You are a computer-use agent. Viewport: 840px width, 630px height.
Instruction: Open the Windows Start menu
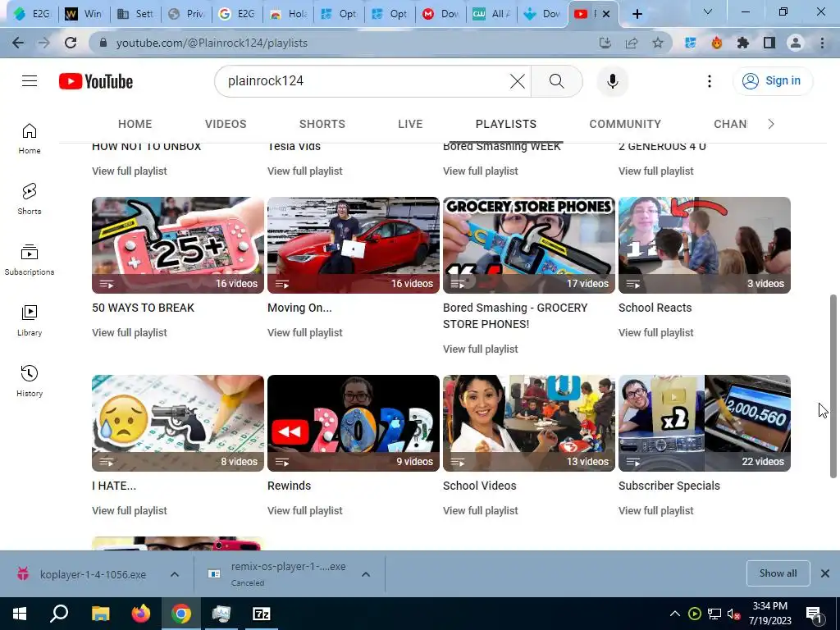point(20,614)
